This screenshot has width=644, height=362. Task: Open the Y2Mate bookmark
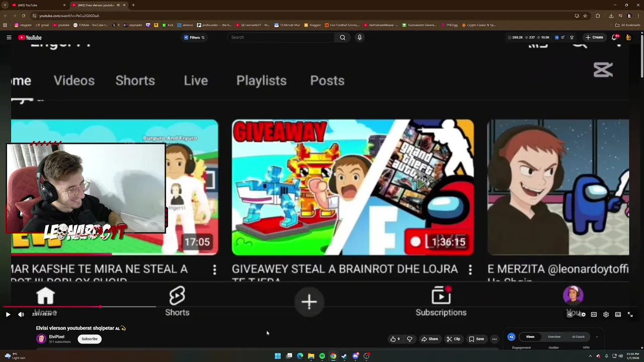pyautogui.click(x=91, y=25)
